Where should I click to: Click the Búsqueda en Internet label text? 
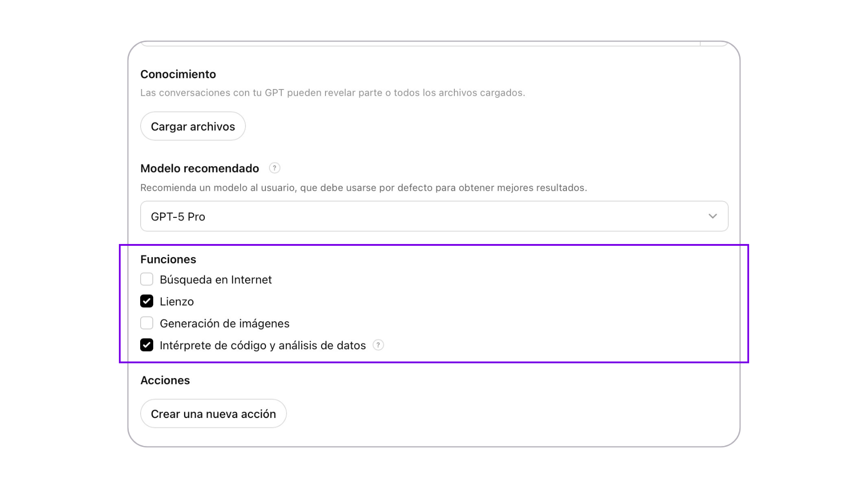point(216,280)
